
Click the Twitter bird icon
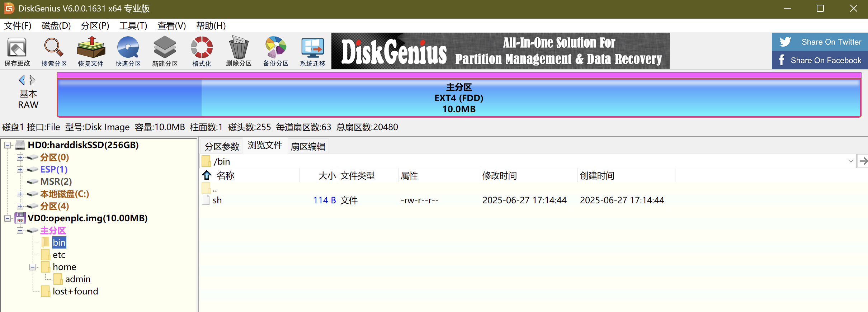pos(785,42)
